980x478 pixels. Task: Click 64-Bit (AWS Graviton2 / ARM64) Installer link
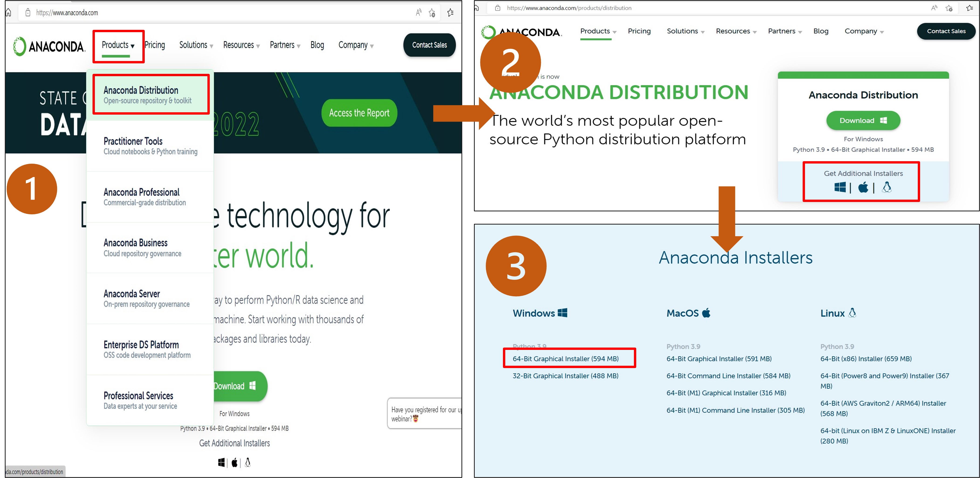click(x=883, y=408)
